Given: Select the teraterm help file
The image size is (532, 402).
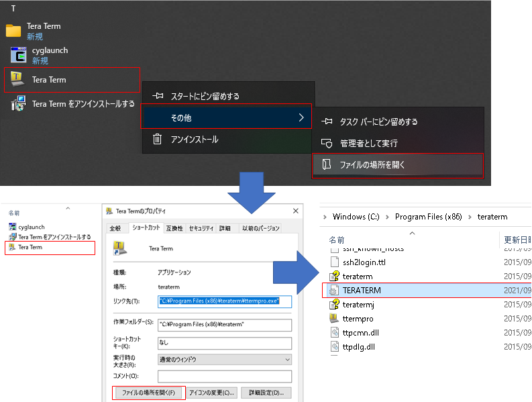Looking at the screenshot, I should coord(358,277).
